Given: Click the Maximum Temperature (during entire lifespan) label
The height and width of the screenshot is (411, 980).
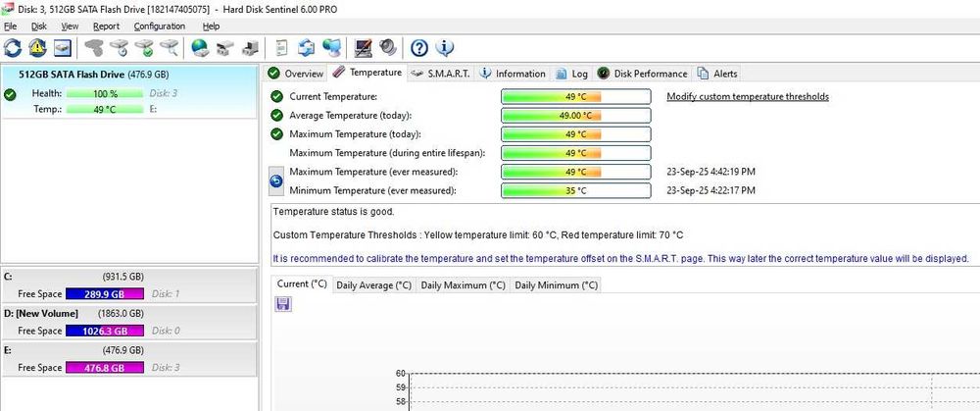Looking at the screenshot, I should click(387, 153).
